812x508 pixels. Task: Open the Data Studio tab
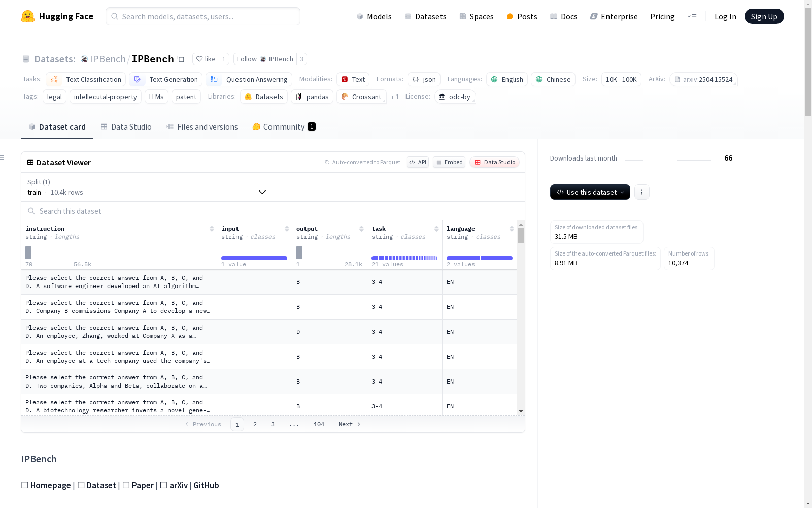pos(126,127)
